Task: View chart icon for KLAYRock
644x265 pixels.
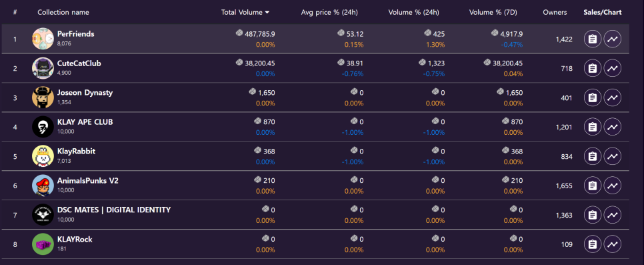Action: tap(613, 244)
